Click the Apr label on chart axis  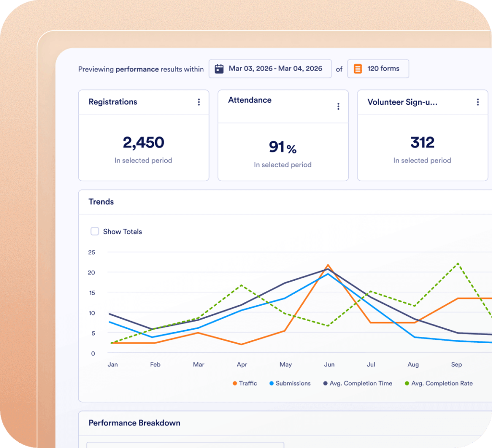pyautogui.click(x=242, y=364)
